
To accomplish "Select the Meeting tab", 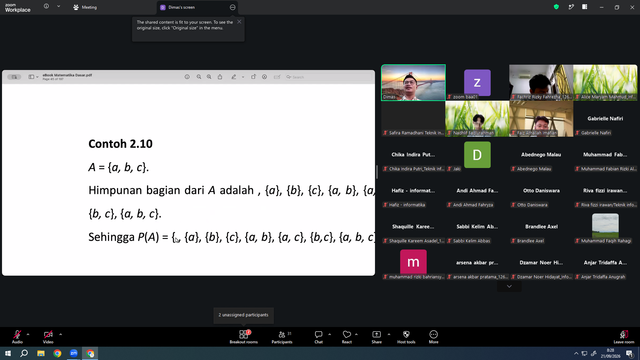I will pos(85,7).
